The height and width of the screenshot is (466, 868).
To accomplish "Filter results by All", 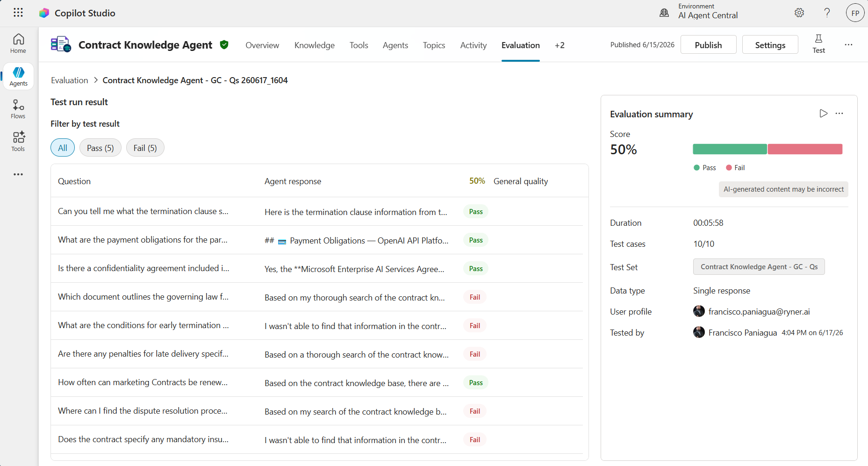I will (63, 148).
